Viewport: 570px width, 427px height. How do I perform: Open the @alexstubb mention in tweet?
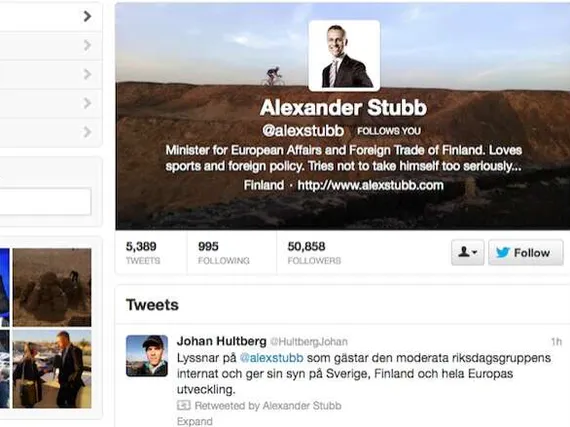[x=272, y=358]
